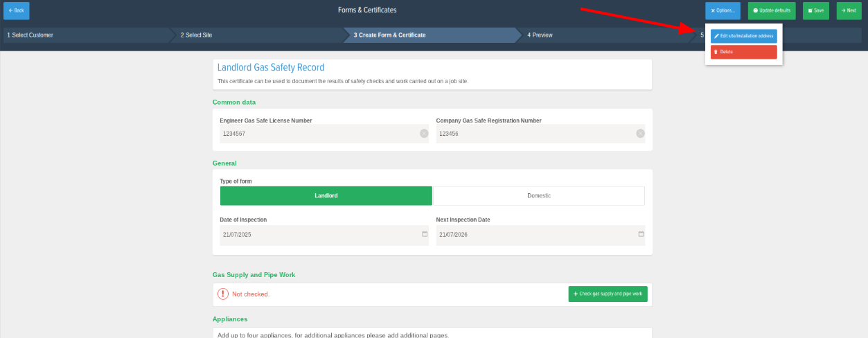Open calendar for Next Inspection Date
868x338 pixels.
tap(641, 234)
